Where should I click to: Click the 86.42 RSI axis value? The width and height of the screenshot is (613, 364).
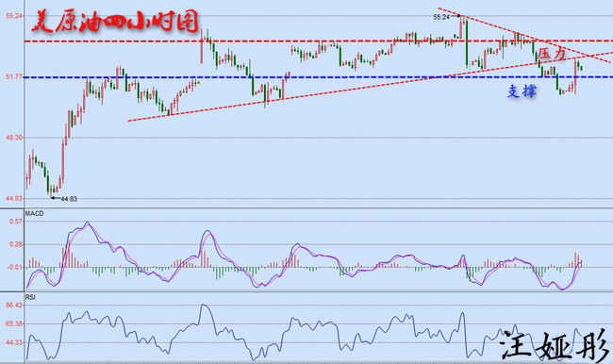tap(14, 305)
